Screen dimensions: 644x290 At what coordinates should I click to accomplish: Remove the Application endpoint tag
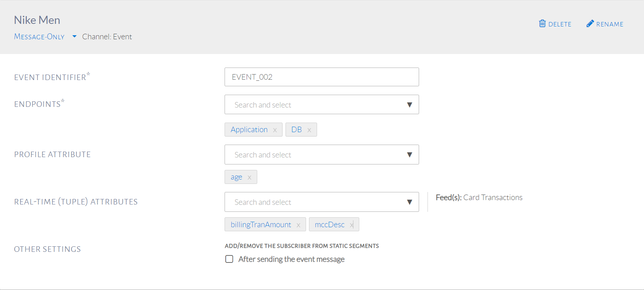(275, 130)
